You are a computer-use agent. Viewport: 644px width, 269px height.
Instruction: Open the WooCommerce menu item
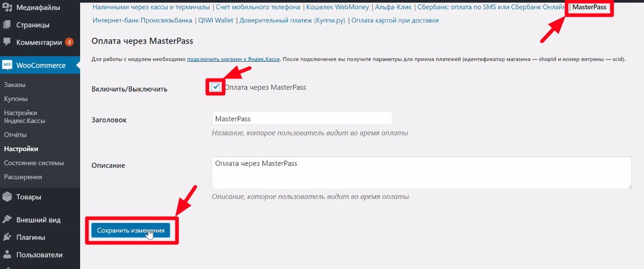(x=40, y=65)
